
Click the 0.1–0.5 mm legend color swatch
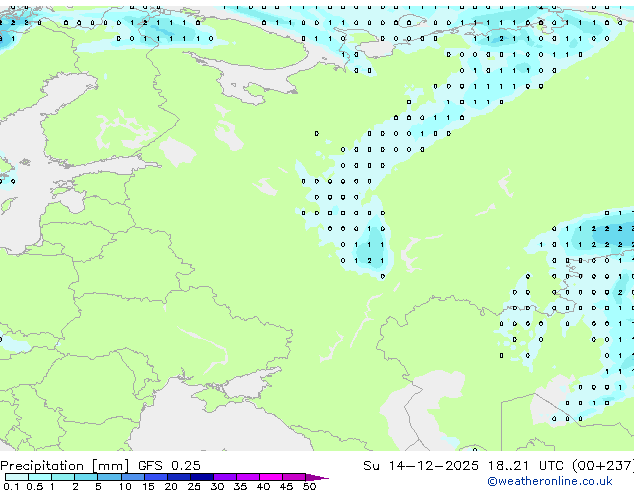click(17, 477)
